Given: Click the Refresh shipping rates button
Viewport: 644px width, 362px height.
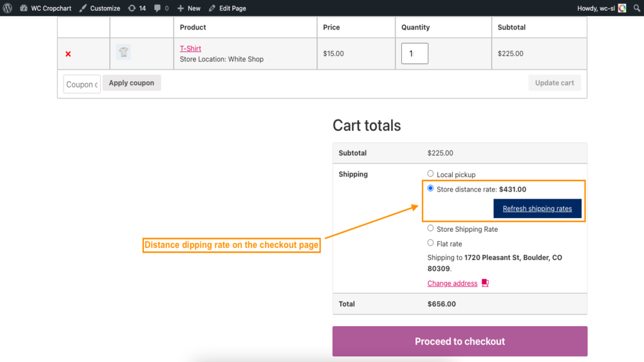Looking at the screenshot, I should point(537,209).
